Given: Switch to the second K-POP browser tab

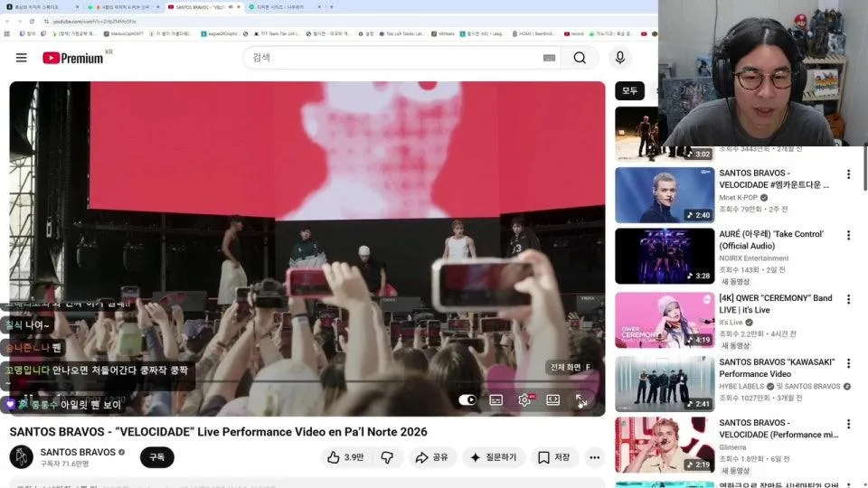Looking at the screenshot, I should pos(124,7).
